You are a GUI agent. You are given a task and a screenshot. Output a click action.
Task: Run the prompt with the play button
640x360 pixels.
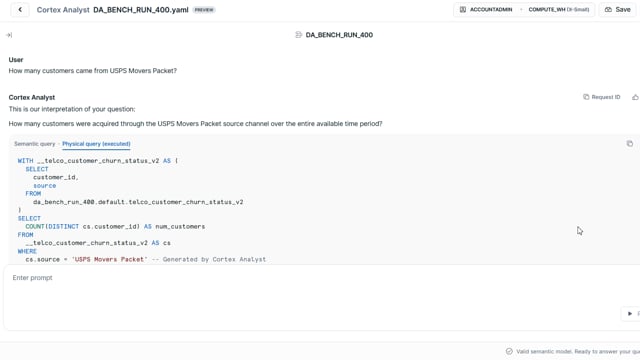point(630,313)
